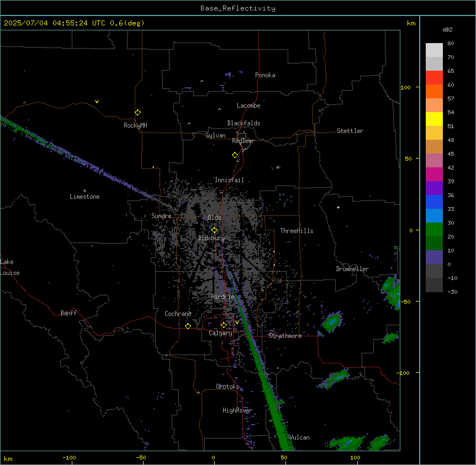Select the pink 42-45 dBZ legend color
The image size is (476, 465).
pyautogui.click(x=434, y=161)
